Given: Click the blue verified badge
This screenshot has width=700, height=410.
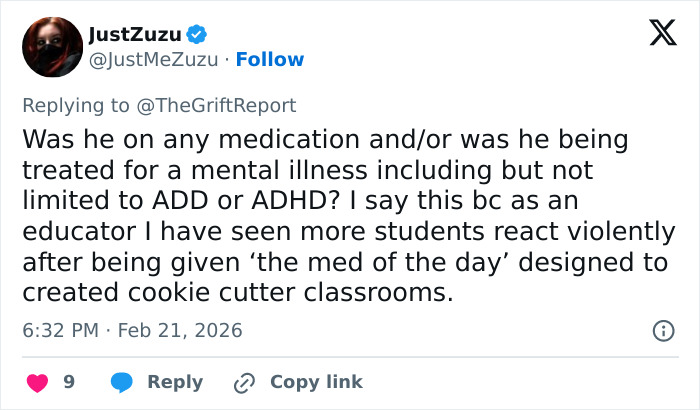Looking at the screenshot, I should pyautogui.click(x=197, y=35).
